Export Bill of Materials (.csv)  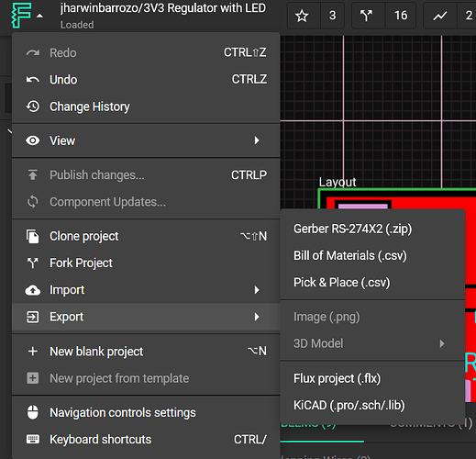[x=372, y=255]
